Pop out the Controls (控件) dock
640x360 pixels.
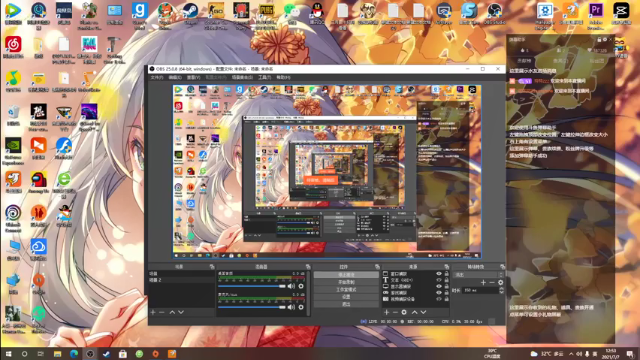pos(377,267)
